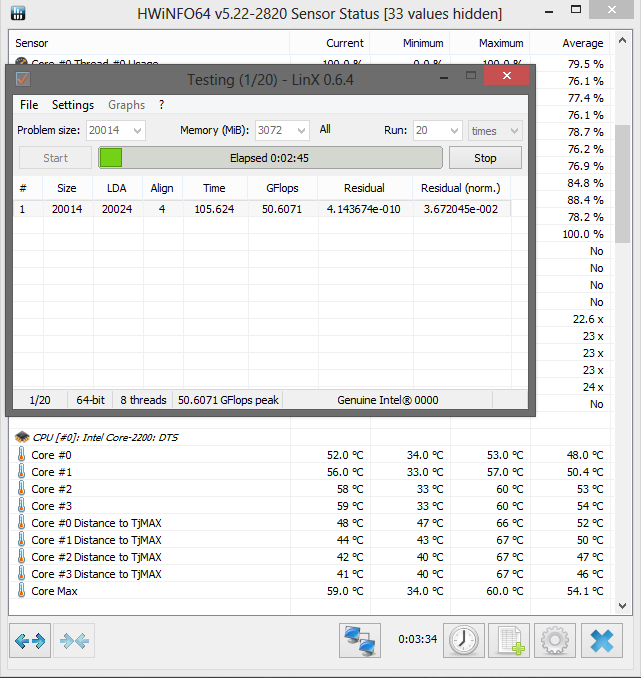Click the Minimum column header in HWiNFO
Image resolution: width=641 pixels, height=678 pixels.
click(x=410, y=43)
